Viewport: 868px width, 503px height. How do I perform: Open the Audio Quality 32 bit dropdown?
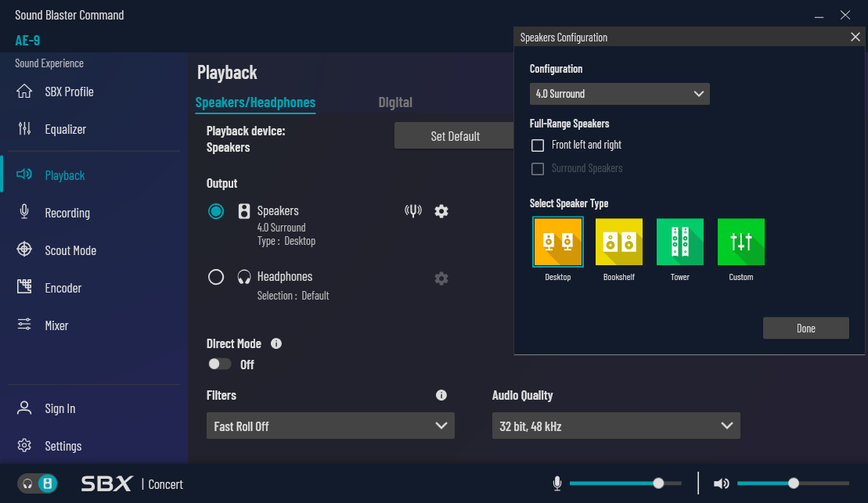(x=616, y=426)
